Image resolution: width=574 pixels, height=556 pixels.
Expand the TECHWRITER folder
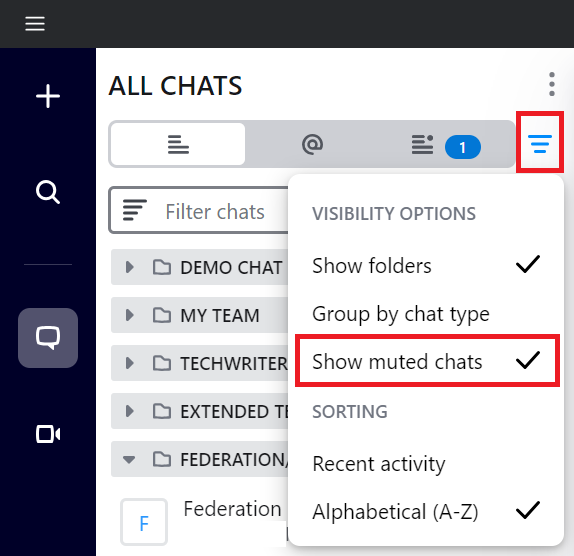point(129,363)
